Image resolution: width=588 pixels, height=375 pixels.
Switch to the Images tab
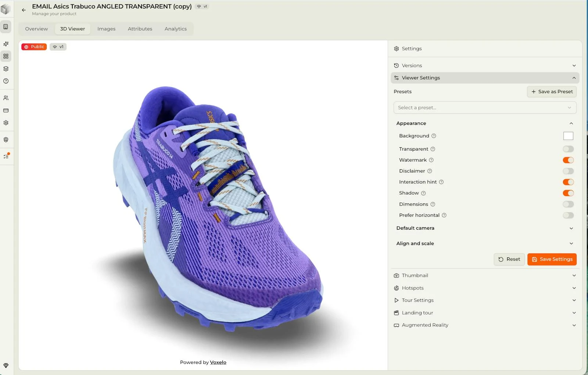(x=106, y=29)
